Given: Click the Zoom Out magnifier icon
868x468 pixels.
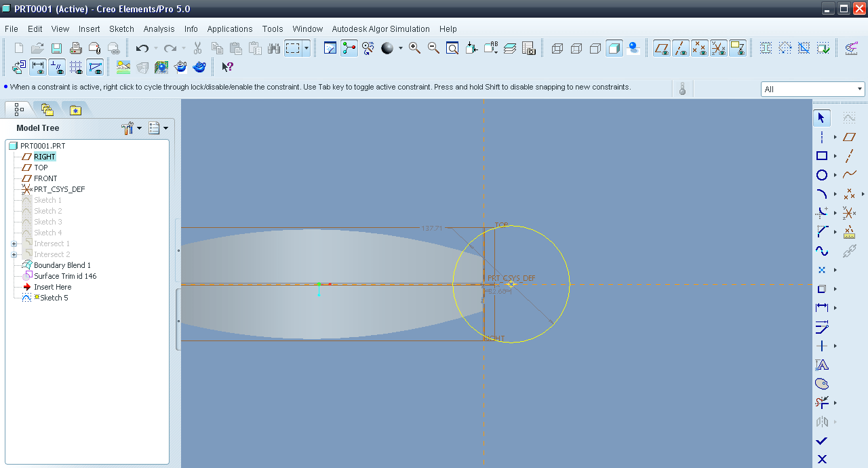Looking at the screenshot, I should [x=433, y=48].
